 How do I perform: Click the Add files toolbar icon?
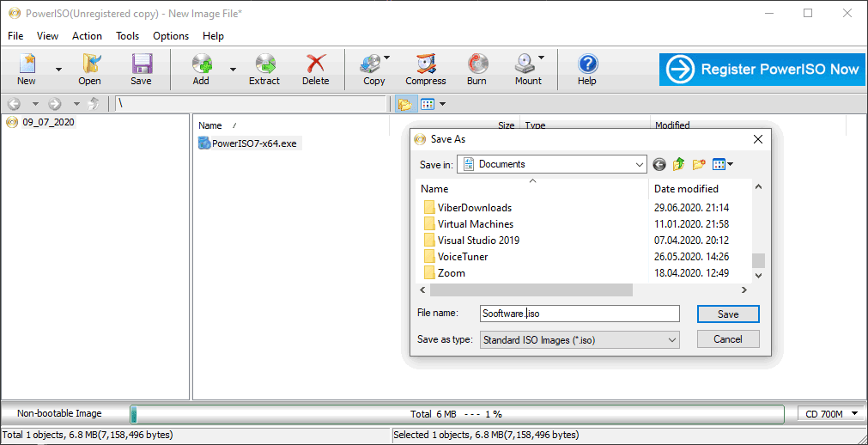click(x=202, y=64)
